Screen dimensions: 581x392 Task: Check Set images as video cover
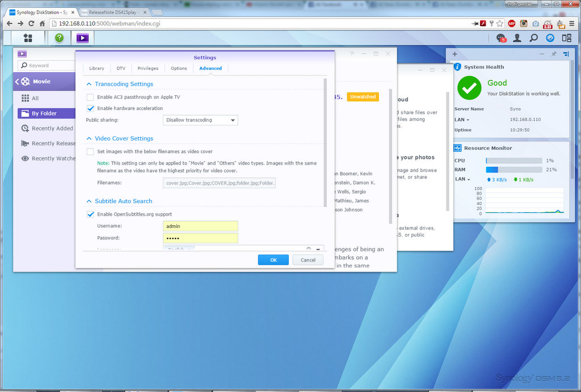(90, 151)
